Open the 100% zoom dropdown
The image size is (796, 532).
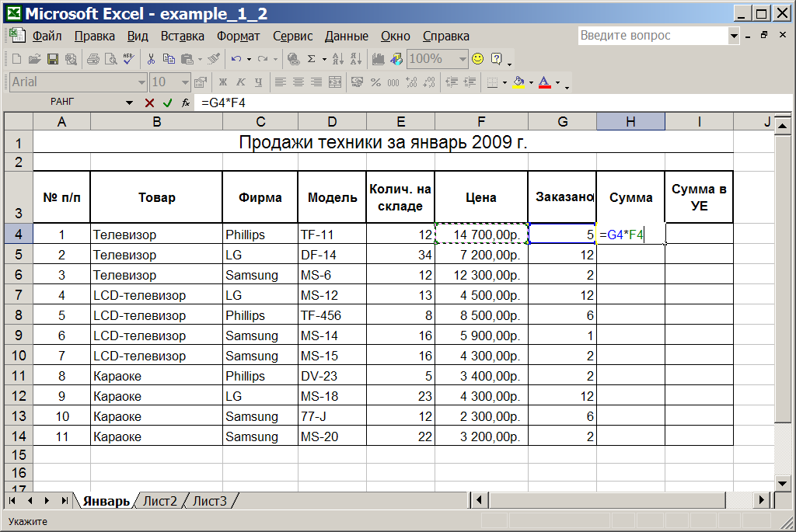point(463,59)
